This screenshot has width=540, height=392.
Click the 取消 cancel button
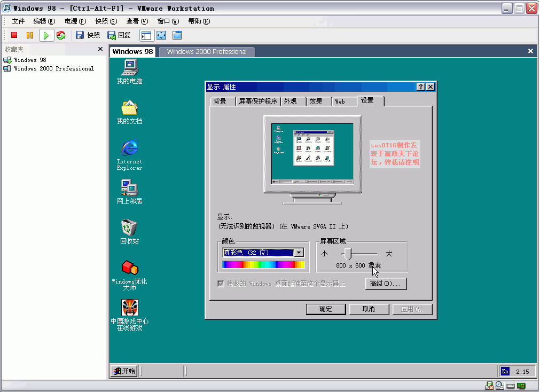click(x=369, y=309)
